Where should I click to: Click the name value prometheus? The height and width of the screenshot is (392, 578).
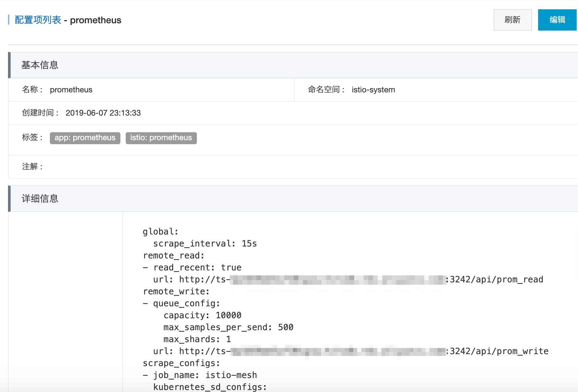pos(71,90)
